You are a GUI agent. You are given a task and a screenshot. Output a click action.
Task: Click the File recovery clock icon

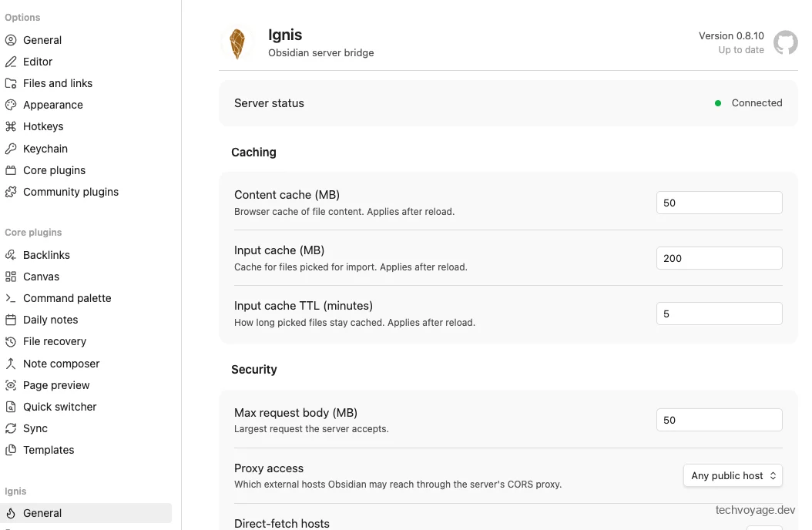[x=11, y=341]
